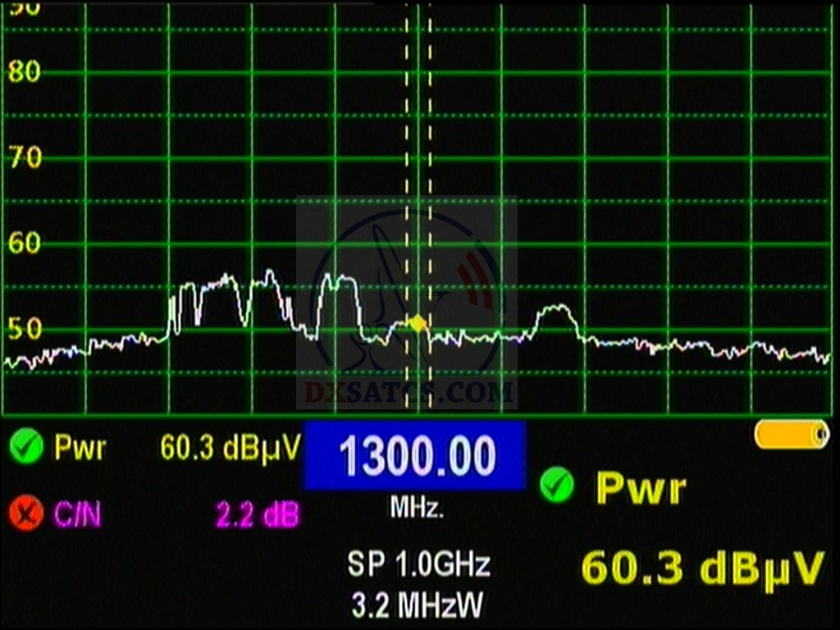840x630 pixels.
Task: Click the small 60.3 dBµV power reading
Action: [231, 448]
